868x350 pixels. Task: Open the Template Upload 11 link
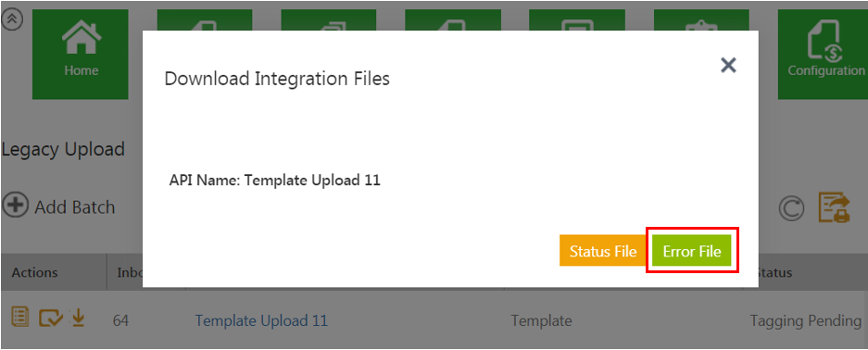coord(261,320)
